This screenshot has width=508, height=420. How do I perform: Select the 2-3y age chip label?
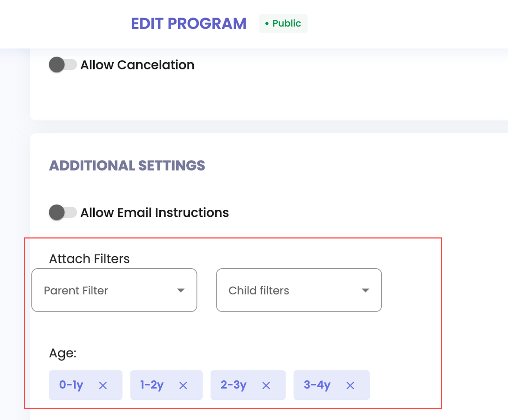tap(234, 385)
